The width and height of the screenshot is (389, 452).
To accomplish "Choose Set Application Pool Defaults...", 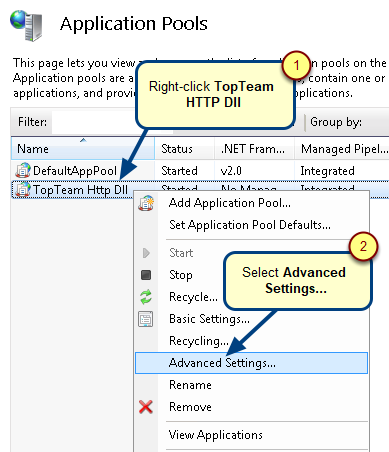I will (x=250, y=225).
